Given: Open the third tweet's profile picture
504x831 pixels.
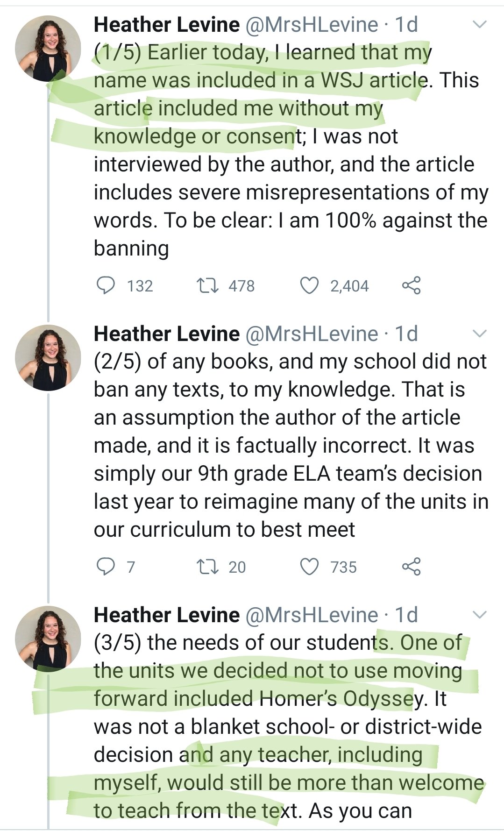Looking at the screenshot, I should (48, 639).
